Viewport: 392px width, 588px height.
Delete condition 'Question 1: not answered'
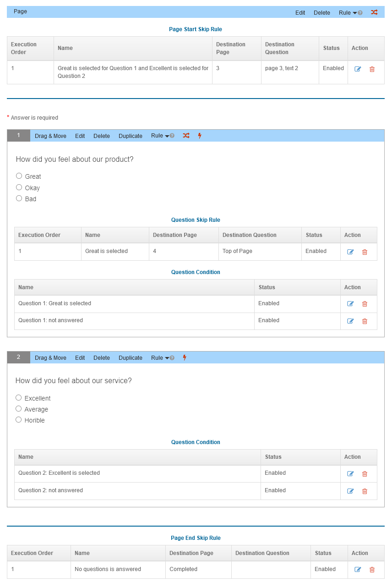click(365, 321)
